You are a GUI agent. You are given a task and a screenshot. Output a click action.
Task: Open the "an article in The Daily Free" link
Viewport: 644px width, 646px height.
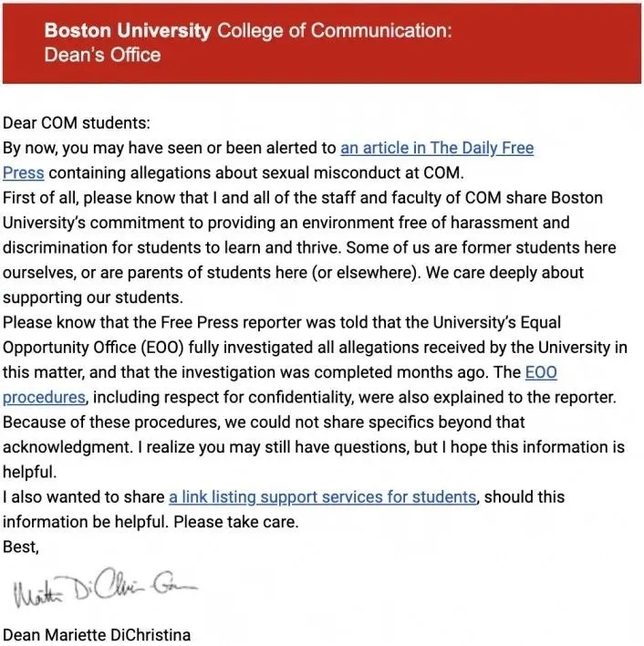437,148
